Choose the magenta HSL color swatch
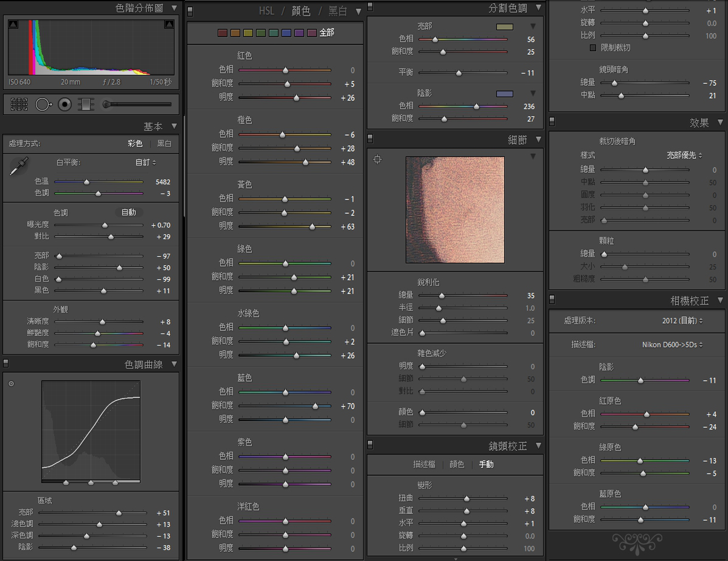The image size is (728, 561). [x=312, y=33]
